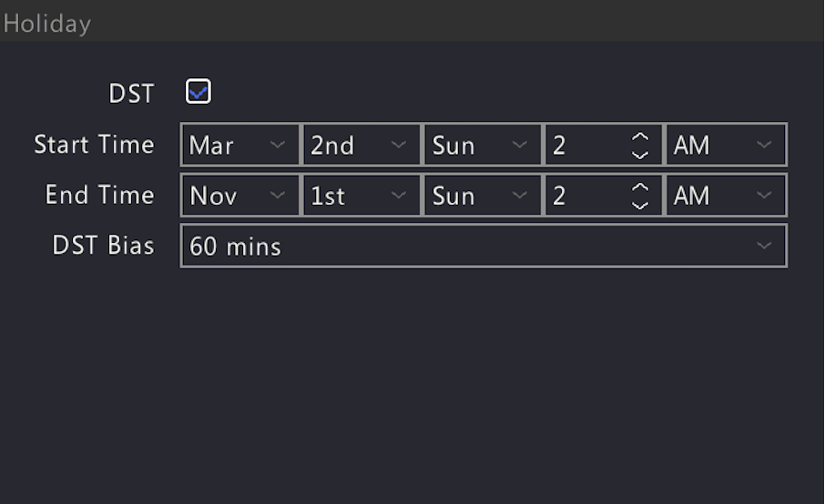The width and height of the screenshot is (825, 504).
Task: Open the End Time week dropdown showing 1st
Action: pos(362,196)
